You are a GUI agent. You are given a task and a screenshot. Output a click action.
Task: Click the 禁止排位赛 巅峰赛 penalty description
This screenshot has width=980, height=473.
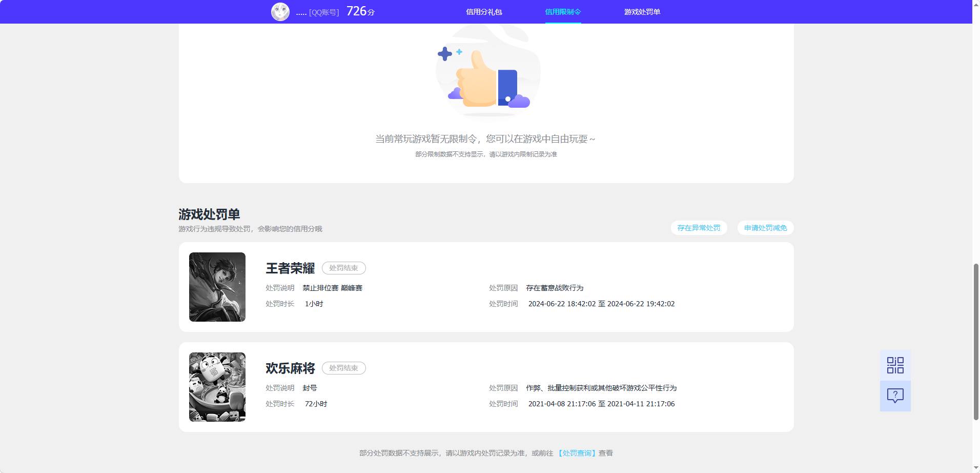(x=332, y=288)
